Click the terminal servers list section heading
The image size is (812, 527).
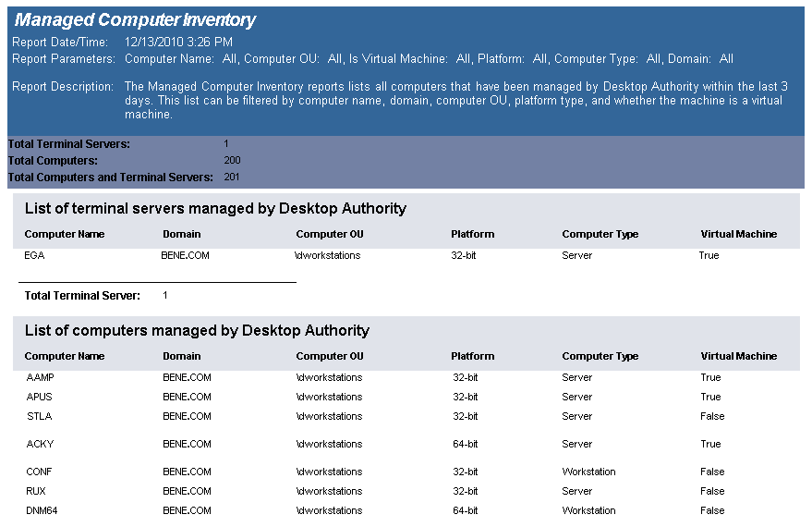(x=215, y=209)
